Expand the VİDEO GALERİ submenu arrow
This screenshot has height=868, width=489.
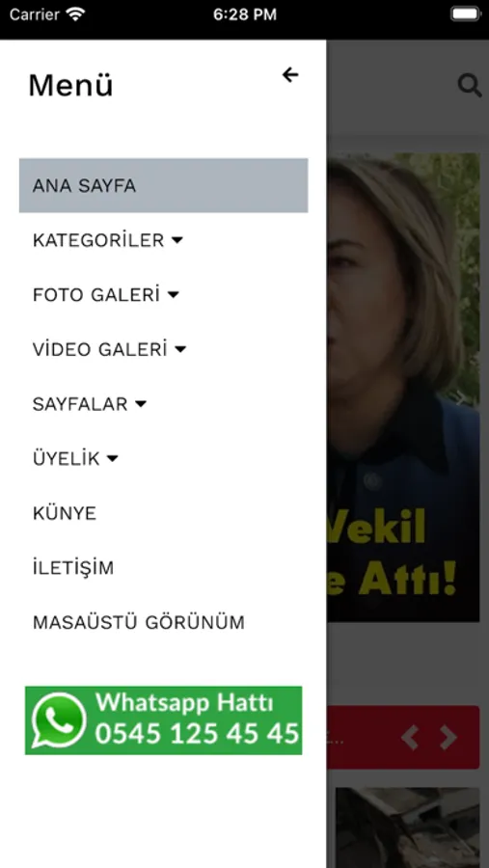180,349
